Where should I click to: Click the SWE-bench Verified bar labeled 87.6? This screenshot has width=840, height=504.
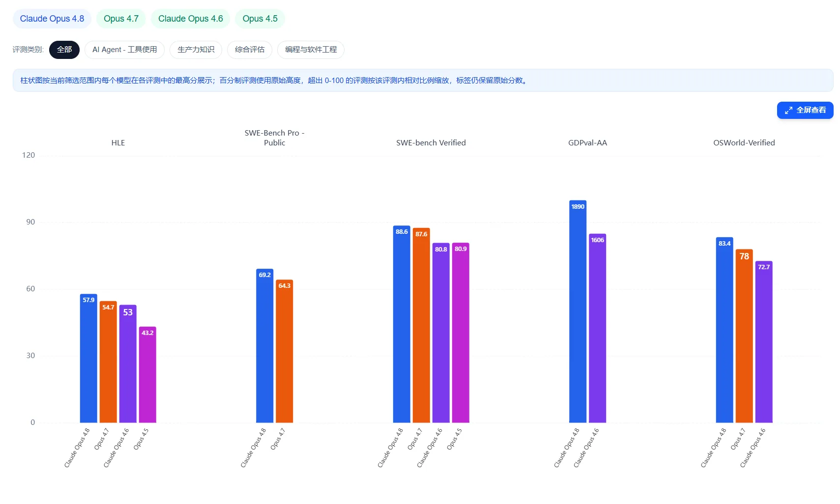(x=421, y=325)
